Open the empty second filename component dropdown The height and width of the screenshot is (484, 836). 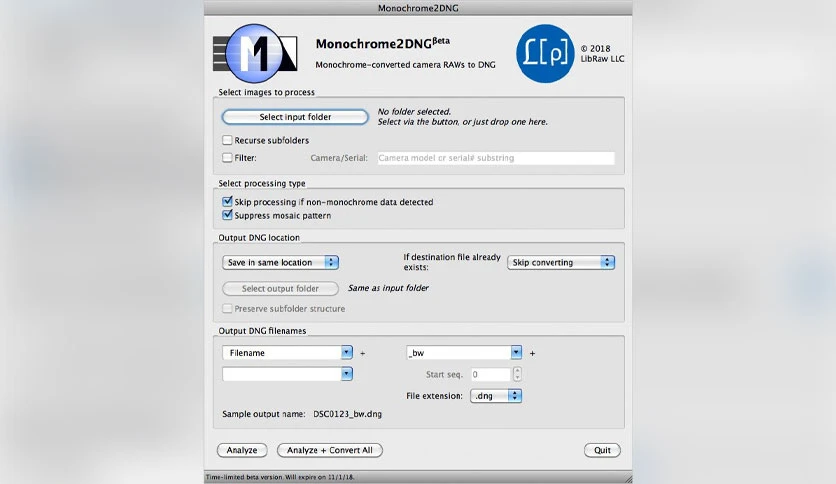coord(347,374)
